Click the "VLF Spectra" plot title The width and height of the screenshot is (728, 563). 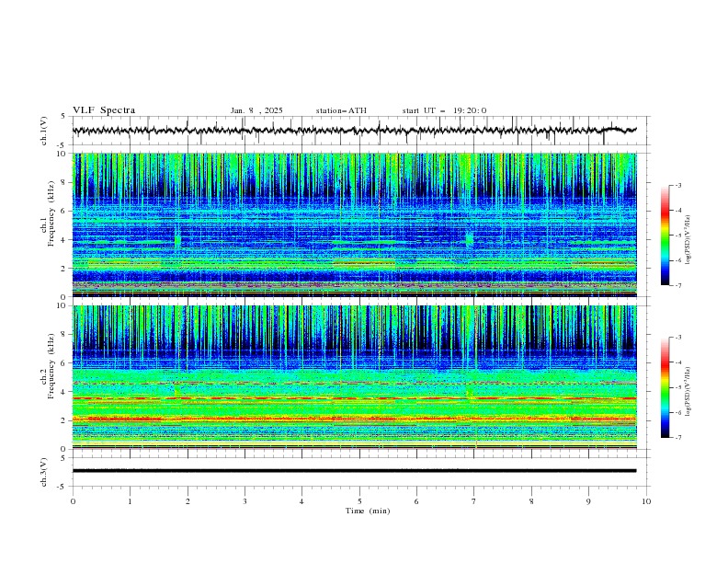tap(104, 110)
